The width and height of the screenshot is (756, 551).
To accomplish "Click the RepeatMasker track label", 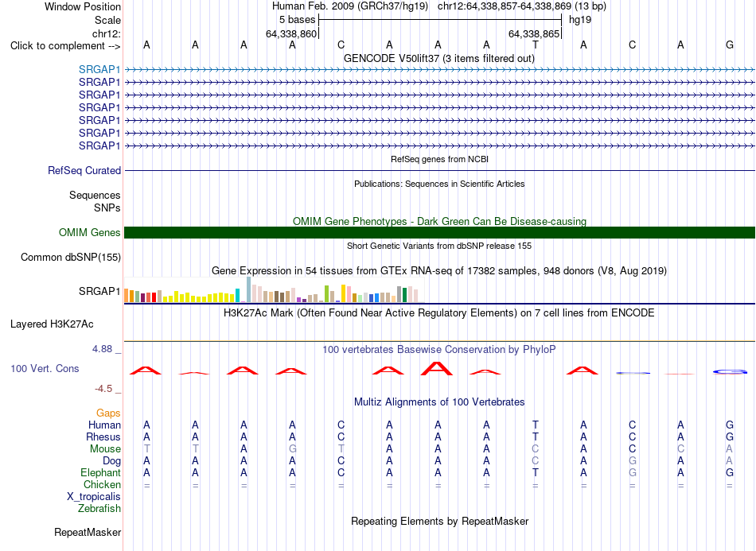I will (x=88, y=532).
